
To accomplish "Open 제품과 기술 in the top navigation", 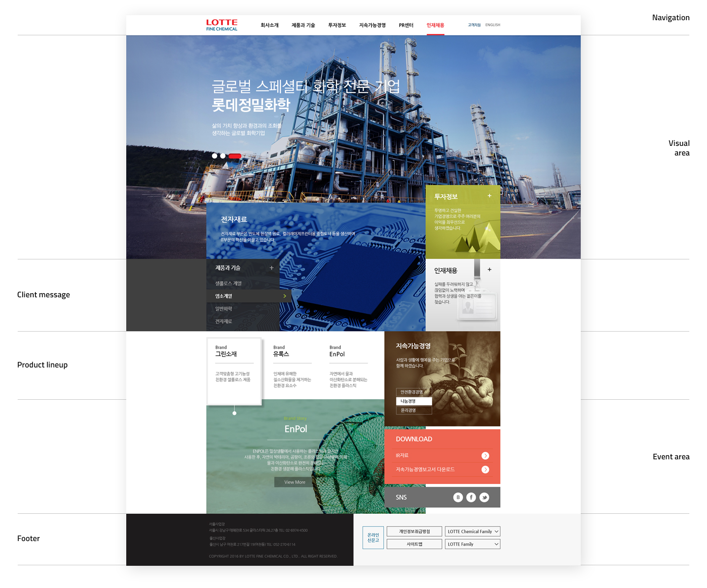I will click(x=303, y=25).
